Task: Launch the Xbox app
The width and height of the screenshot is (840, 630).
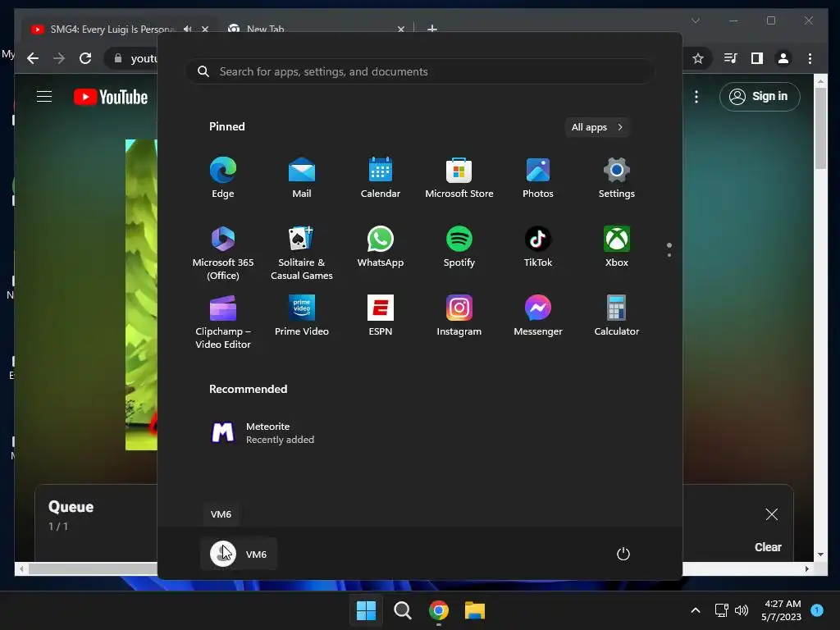Action: tap(617, 247)
